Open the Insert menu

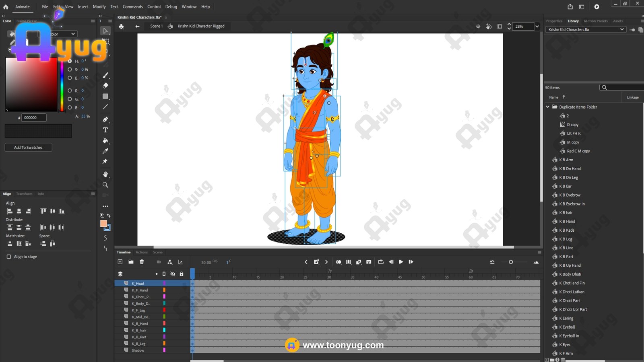point(83,7)
